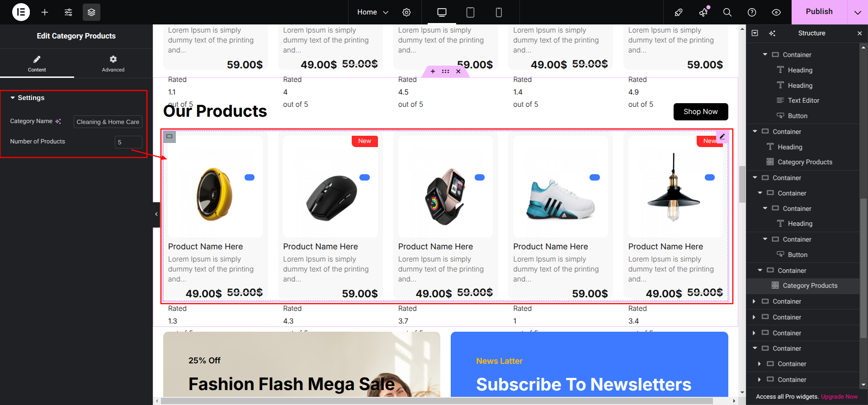Toggle preview changes eye icon
The width and height of the screenshot is (868, 405).
point(776,12)
